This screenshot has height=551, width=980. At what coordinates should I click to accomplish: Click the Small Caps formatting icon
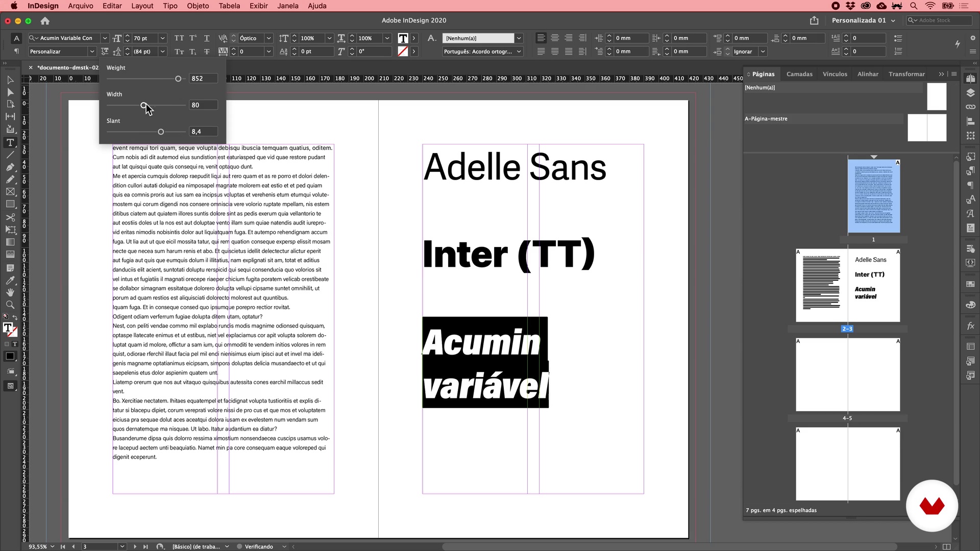[179, 52]
